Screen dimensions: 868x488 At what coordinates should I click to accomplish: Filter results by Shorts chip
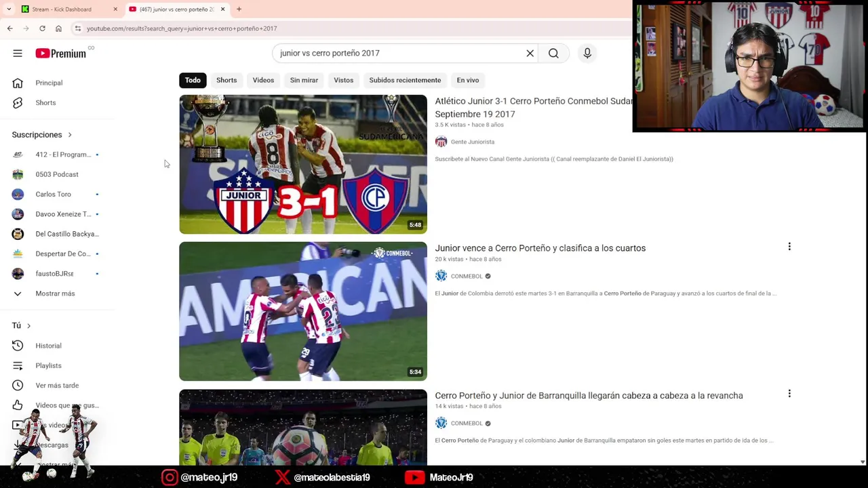point(226,80)
